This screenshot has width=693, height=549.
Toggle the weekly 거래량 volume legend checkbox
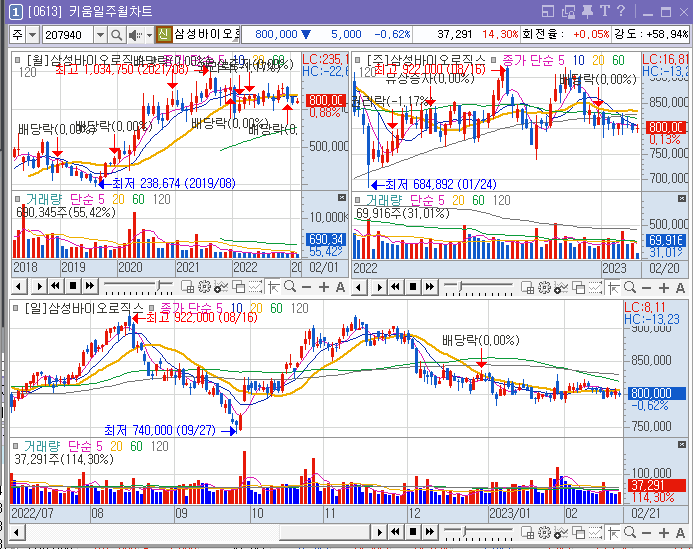(358, 199)
